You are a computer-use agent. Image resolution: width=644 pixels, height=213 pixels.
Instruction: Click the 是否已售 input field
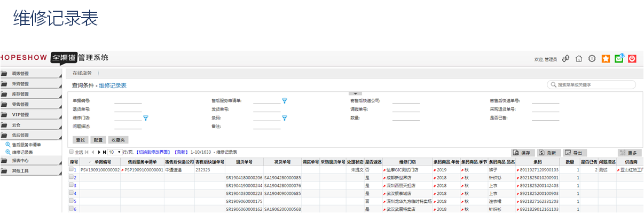(x=545, y=117)
